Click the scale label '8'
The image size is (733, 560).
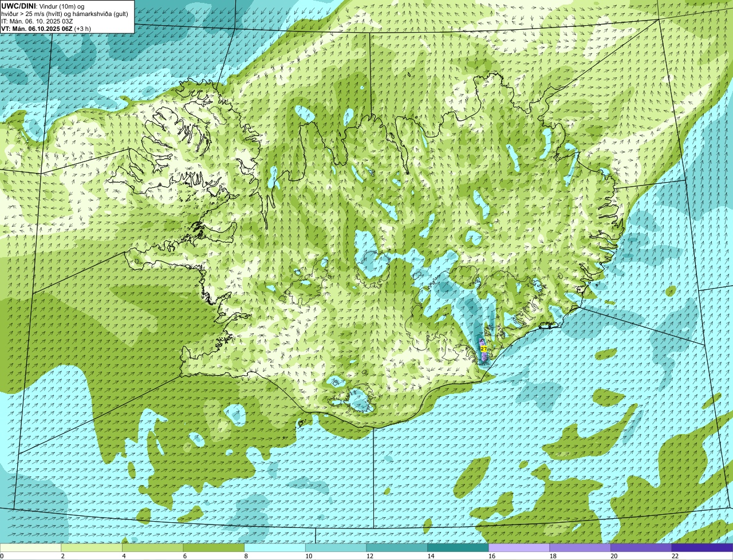246,556
